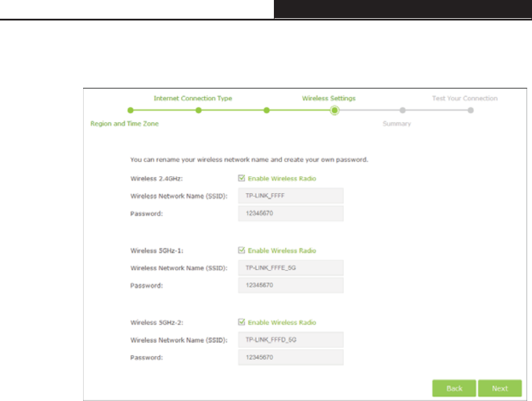The image size is (532, 401).
Task: Select the Internet Connection Type step dot
Action: (x=198, y=110)
